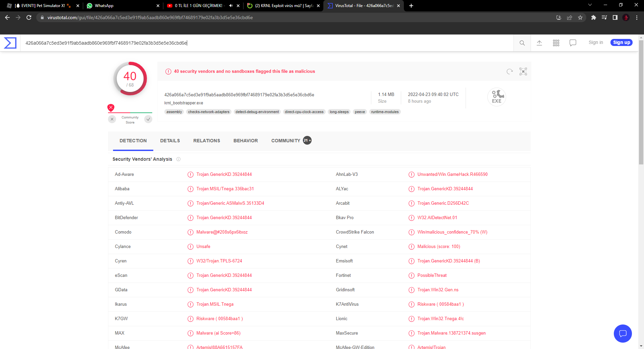Close the Pet Simulator X tab
Image resolution: width=644 pixels, height=349 pixels.
(x=78, y=6)
